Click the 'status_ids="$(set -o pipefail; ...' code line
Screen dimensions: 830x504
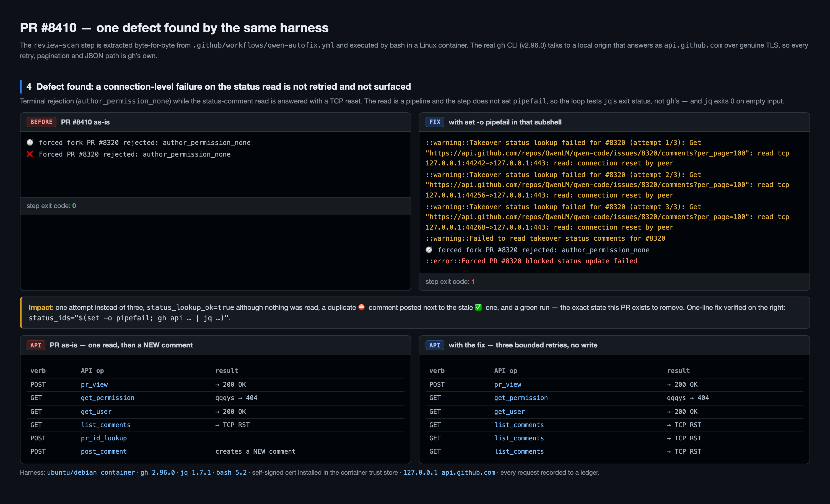[x=129, y=318]
